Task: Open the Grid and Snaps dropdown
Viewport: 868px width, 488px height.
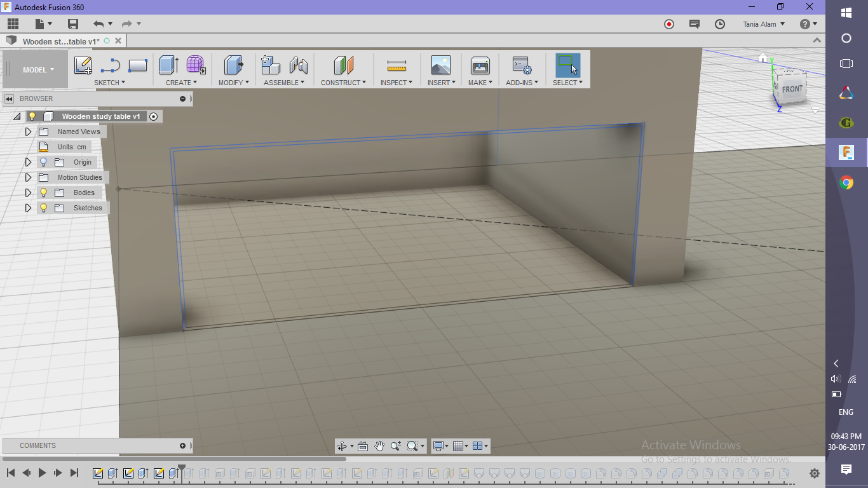Action: pos(461,446)
